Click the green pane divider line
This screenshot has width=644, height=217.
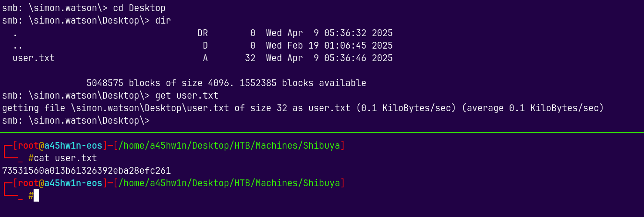[322, 132]
